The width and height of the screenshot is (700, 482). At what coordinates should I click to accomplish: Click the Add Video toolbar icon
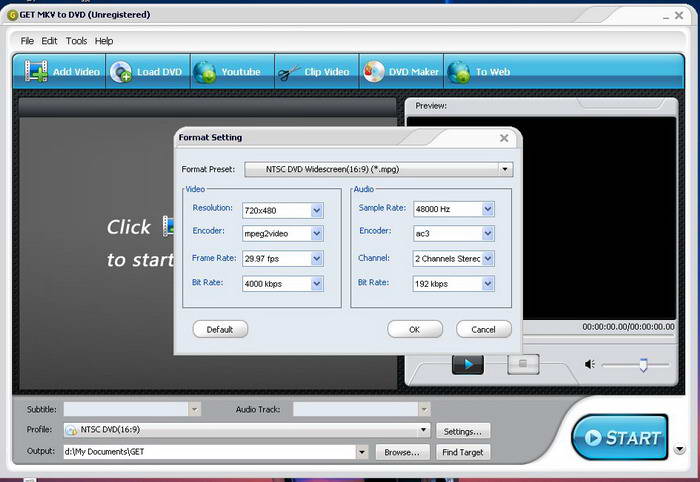[x=37, y=72]
